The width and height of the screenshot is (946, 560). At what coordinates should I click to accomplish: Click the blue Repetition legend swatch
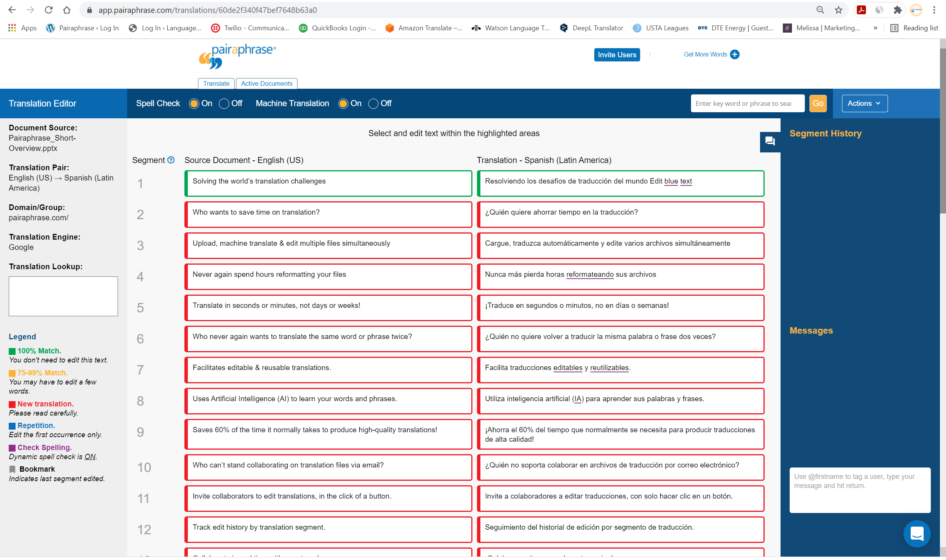coord(12,426)
